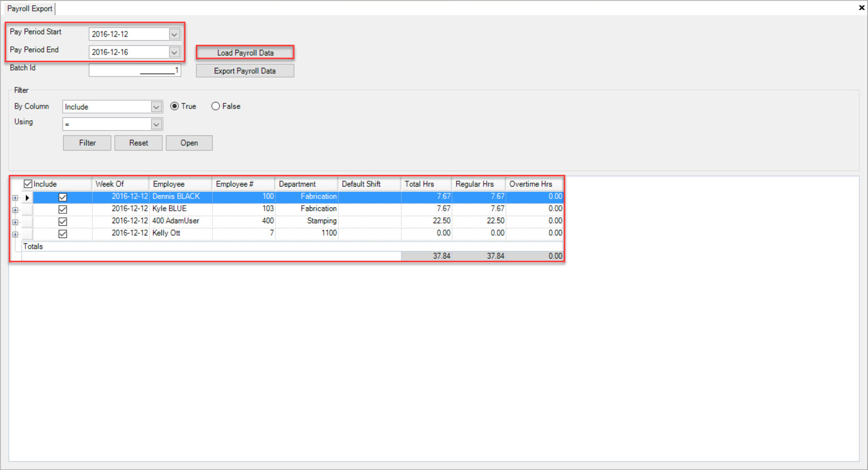Image resolution: width=868 pixels, height=470 pixels.
Task: Sort by Department column header
Action: pyautogui.click(x=306, y=184)
